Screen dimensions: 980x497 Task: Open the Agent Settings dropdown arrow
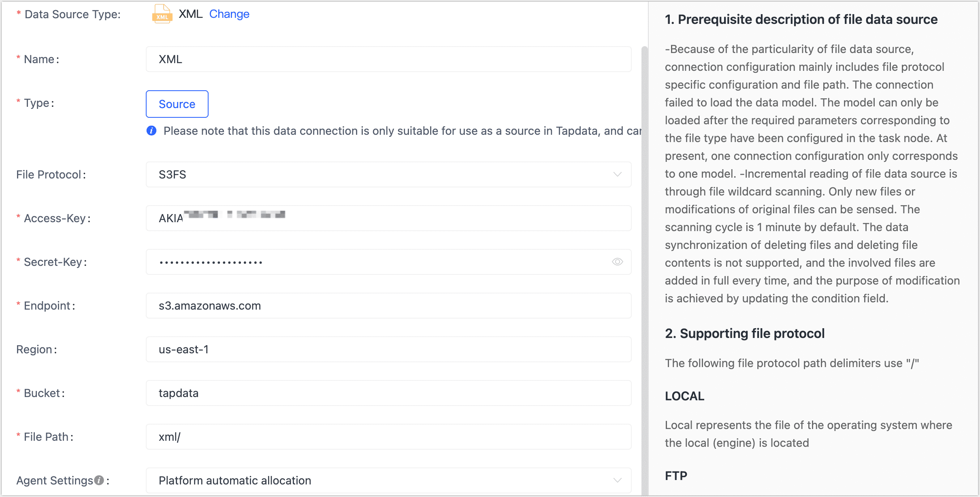[617, 480]
